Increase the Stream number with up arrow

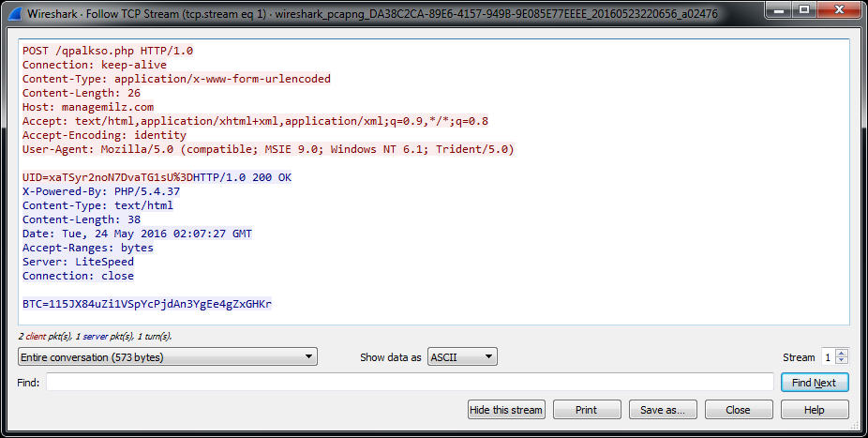(x=842, y=353)
